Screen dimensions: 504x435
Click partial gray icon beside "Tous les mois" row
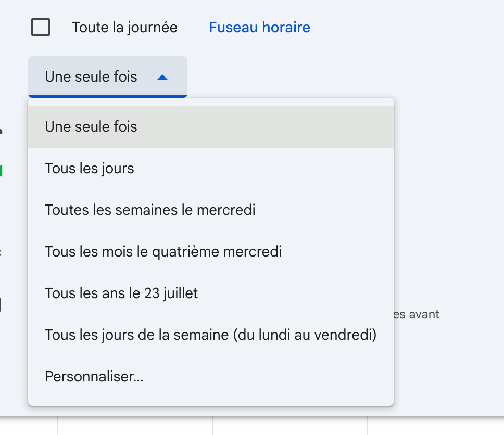pos(1,253)
